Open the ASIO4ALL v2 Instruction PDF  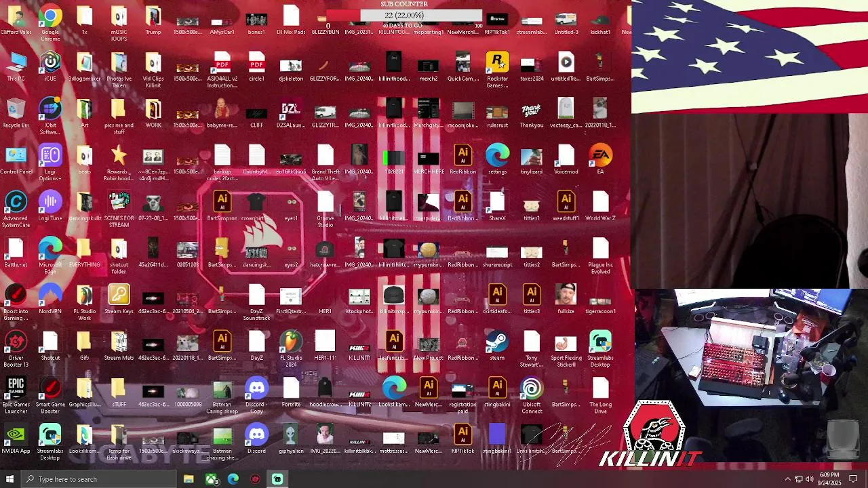[222, 70]
